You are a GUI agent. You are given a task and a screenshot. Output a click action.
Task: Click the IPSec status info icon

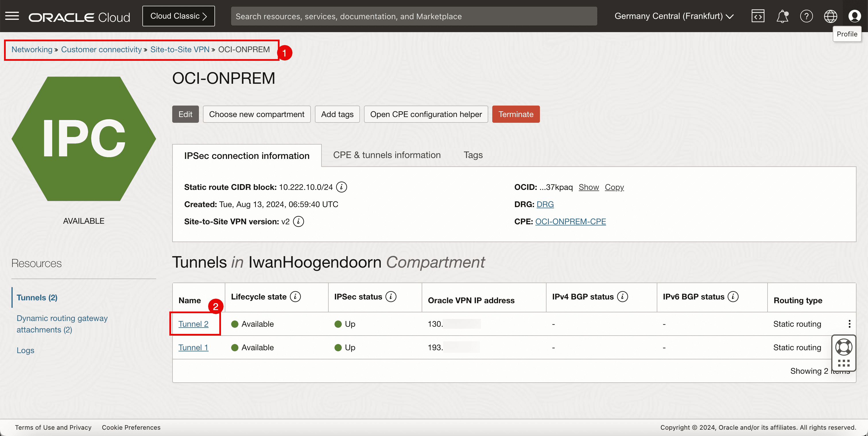point(391,297)
